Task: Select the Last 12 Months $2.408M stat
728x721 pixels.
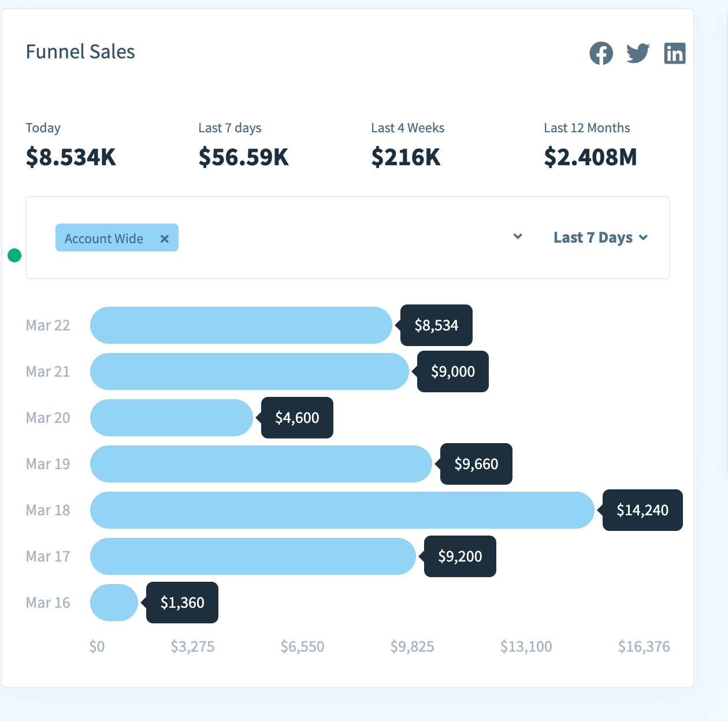Action: coord(590,157)
